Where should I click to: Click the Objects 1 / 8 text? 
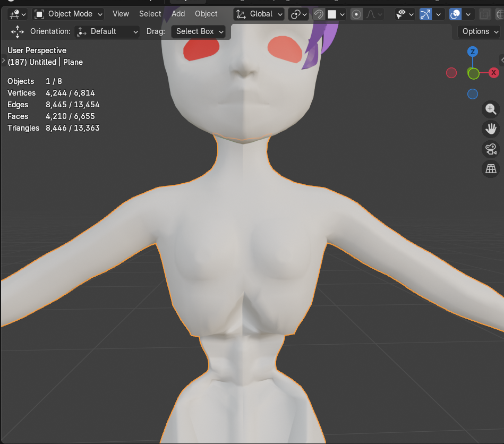click(x=35, y=81)
